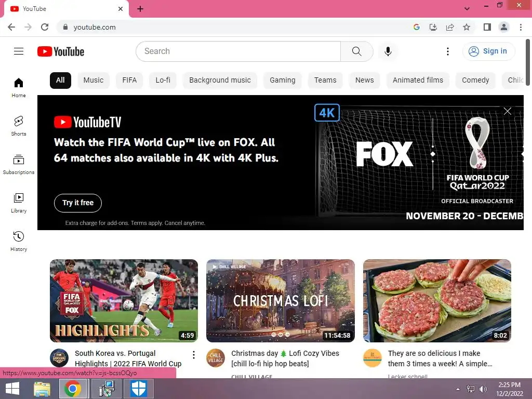Open History in the sidebar
This screenshot has width=532, height=399.
pyautogui.click(x=19, y=241)
